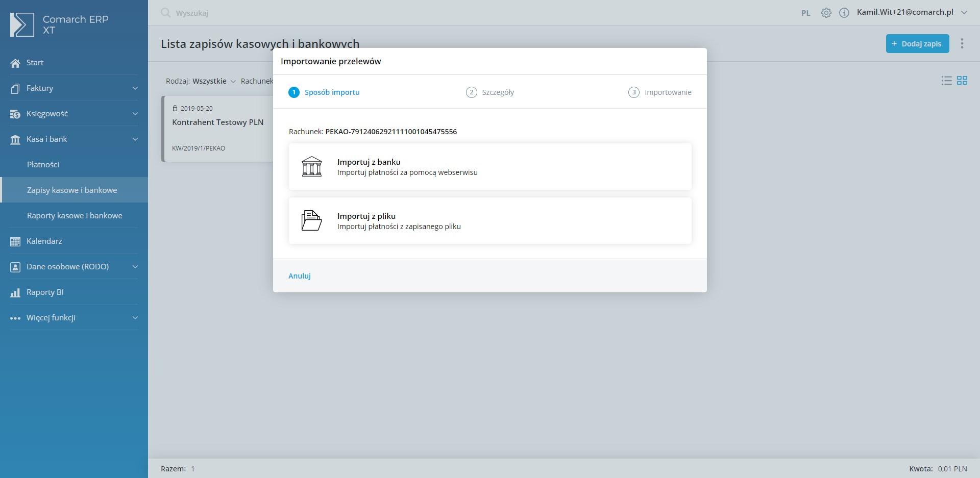
Task: Click the Wyszukaj search field
Action: (x=192, y=13)
